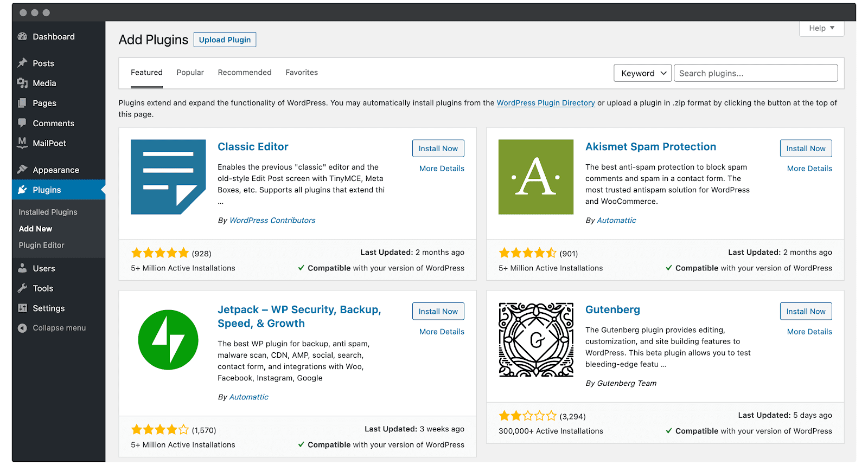Open Installed Plugins submenu item
The width and height of the screenshot is (868, 465).
(x=48, y=212)
